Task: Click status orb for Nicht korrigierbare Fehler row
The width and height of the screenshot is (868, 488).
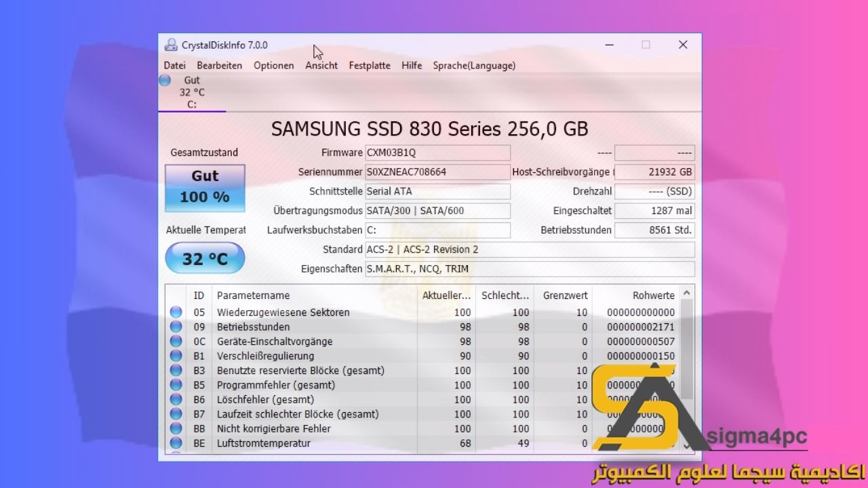Action: (176, 429)
